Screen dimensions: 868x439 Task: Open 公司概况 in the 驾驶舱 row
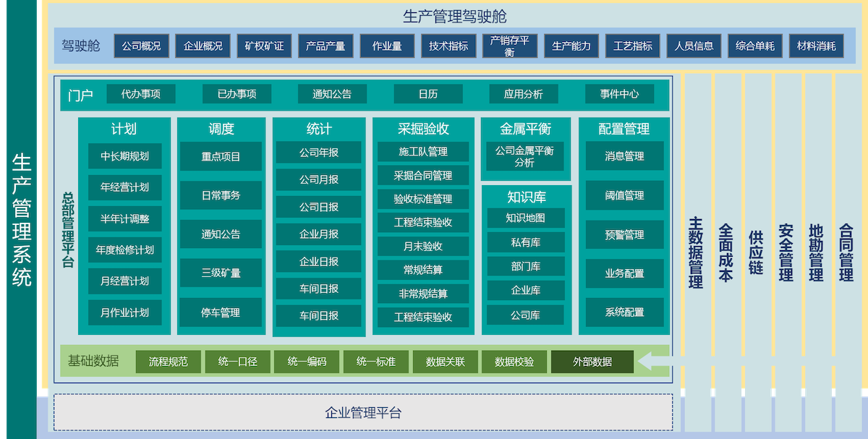coord(141,46)
